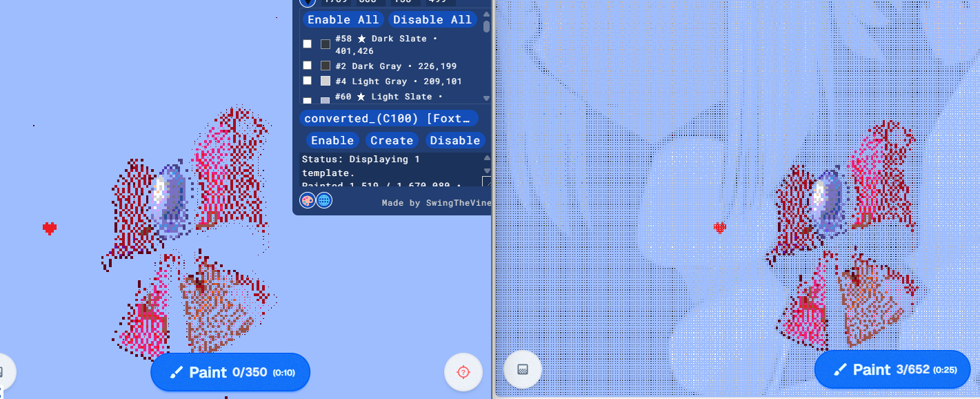This screenshot has height=399, width=980.
Task: Click the color palette icon in panel footer
Action: pyautogui.click(x=308, y=200)
